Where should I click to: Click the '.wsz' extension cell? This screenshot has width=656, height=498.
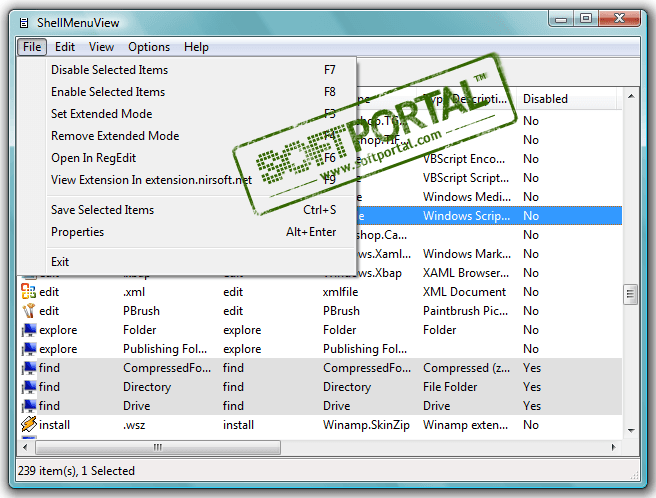point(134,425)
